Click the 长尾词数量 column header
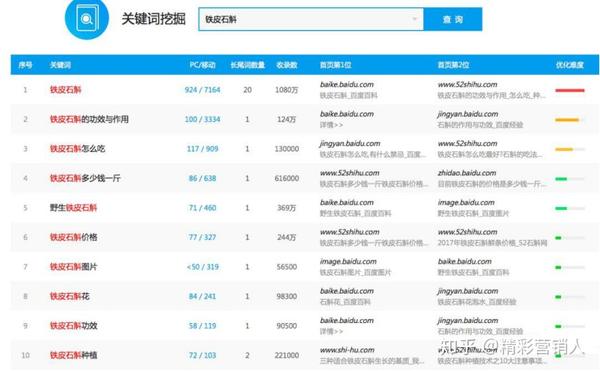Viewport: 600px width, 371px height. (x=248, y=65)
